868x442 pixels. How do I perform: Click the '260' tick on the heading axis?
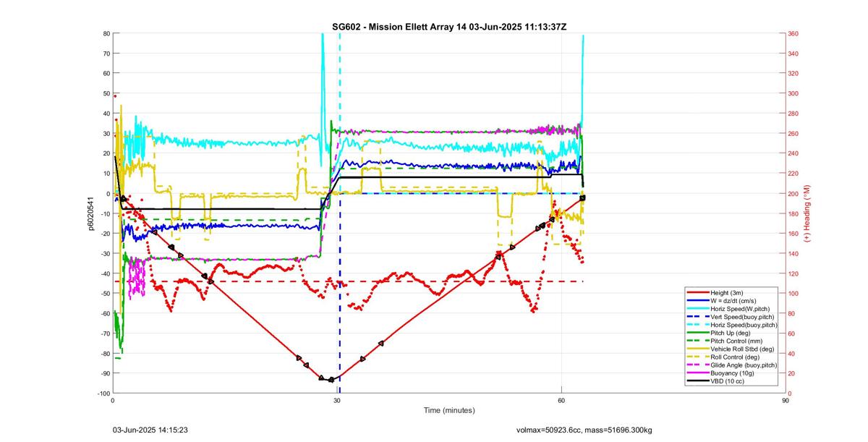click(x=794, y=133)
